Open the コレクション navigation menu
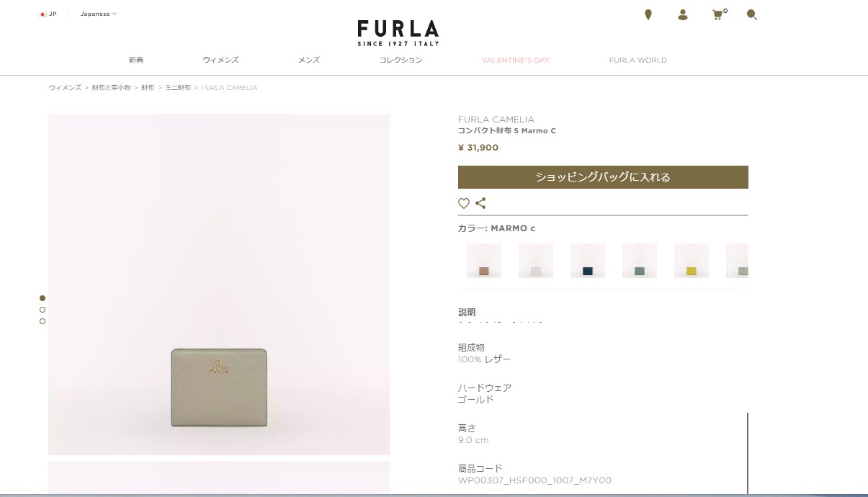 pos(401,60)
